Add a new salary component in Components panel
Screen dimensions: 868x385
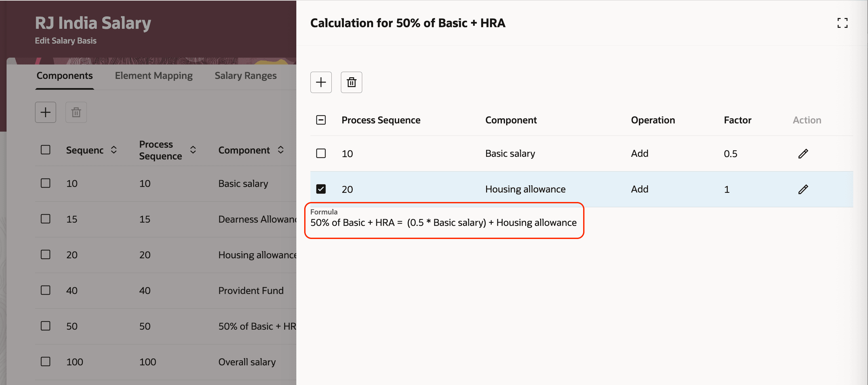pos(46,112)
